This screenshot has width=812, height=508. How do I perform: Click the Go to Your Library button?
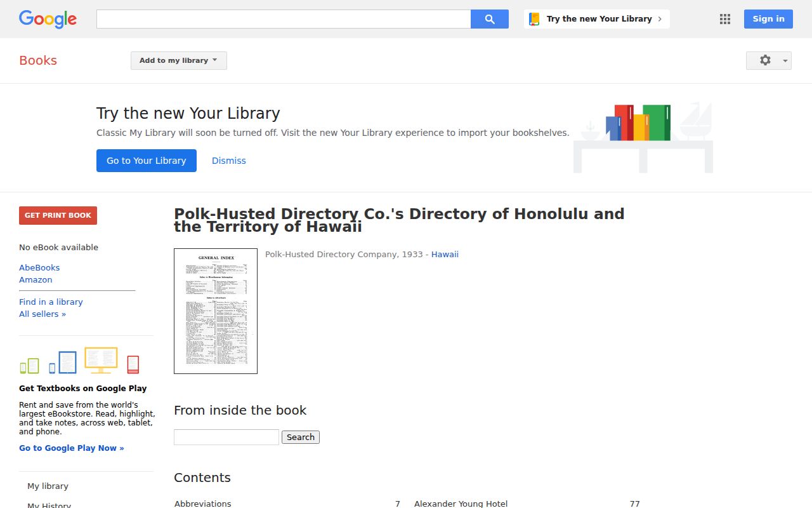tap(147, 161)
